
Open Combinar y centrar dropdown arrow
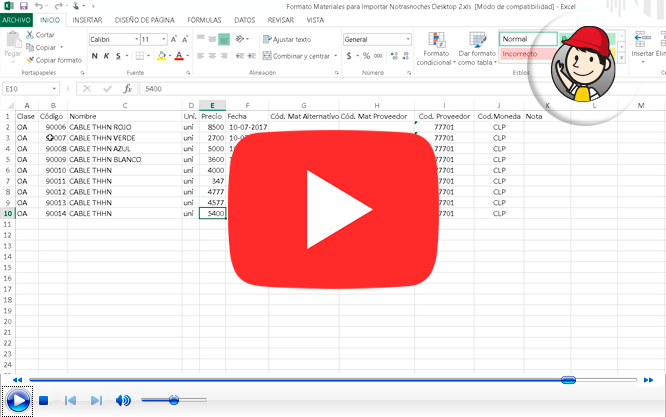336,56
